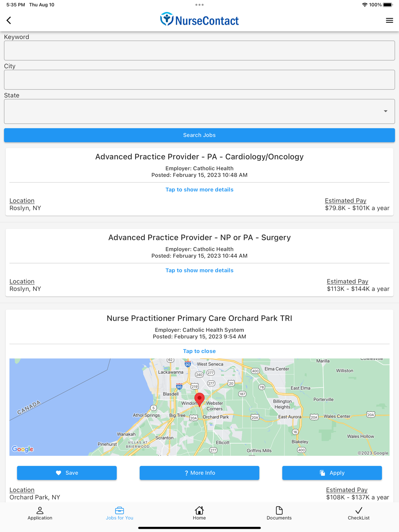Click the Orchard Park map
This screenshot has width=399, height=532.
point(199,407)
